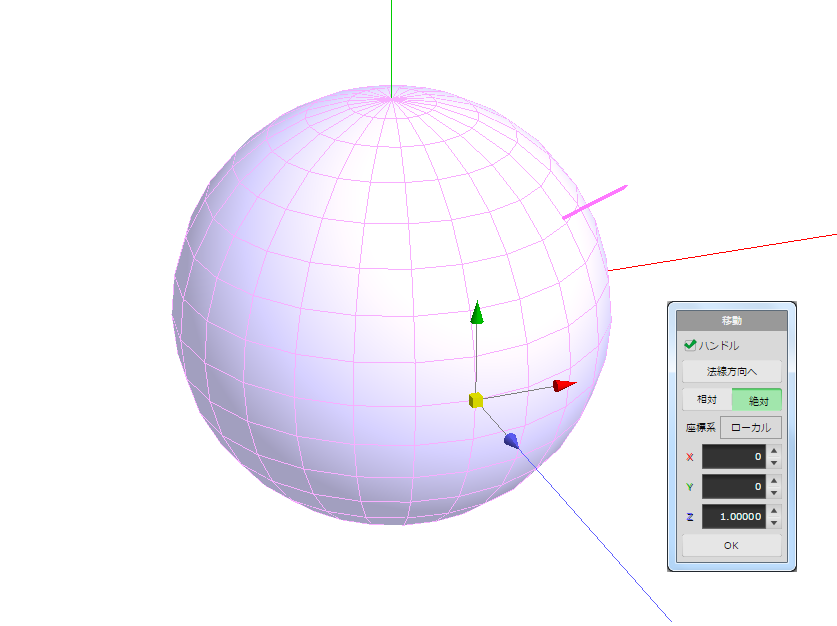The height and width of the screenshot is (626, 837).
Task: Select the 相対 (relative) mode
Action: (706, 399)
